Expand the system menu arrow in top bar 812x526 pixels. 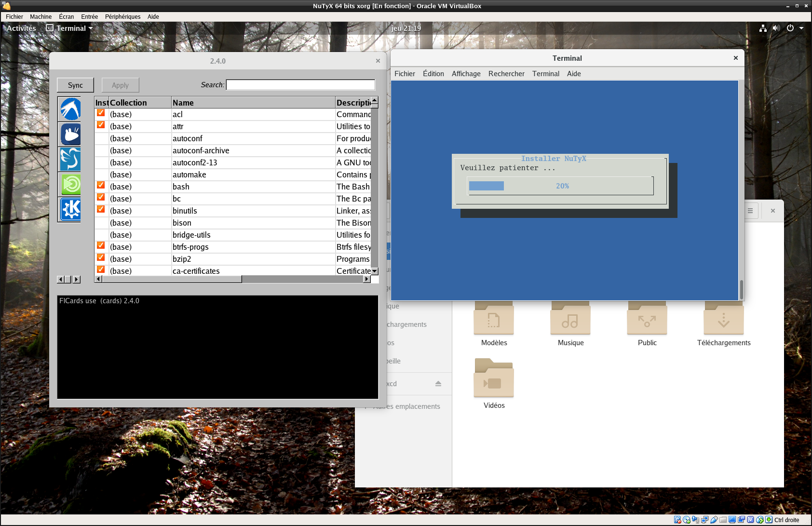[x=801, y=28]
